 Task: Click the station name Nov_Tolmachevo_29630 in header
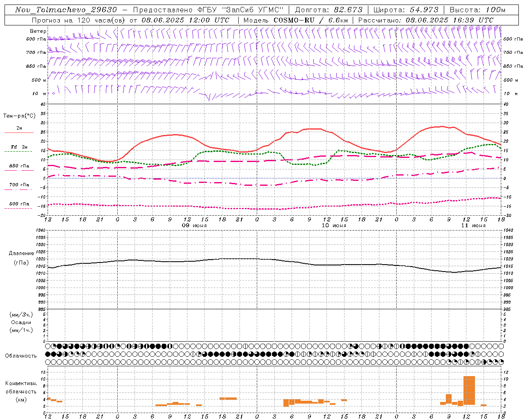[x=66, y=10]
